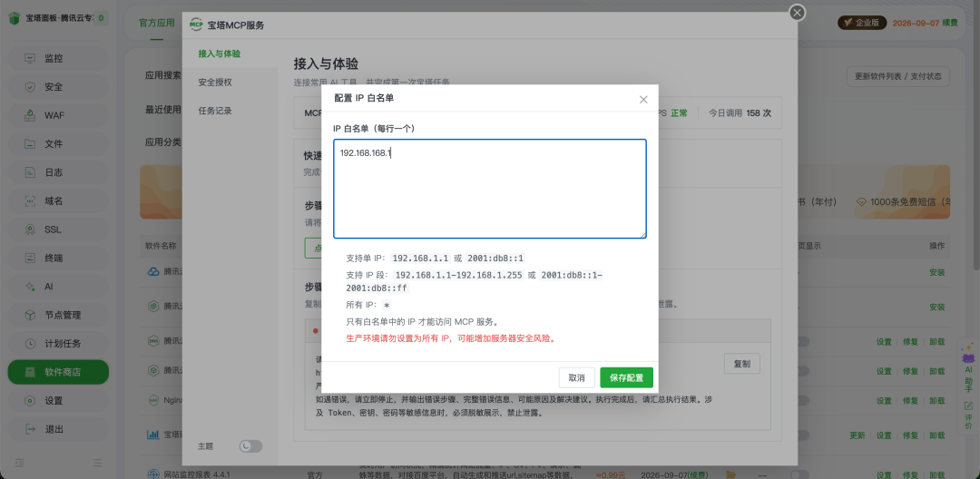The width and height of the screenshot is (980, 479).
Task: Click the monitor icon next to 监控
Action: 30,58
